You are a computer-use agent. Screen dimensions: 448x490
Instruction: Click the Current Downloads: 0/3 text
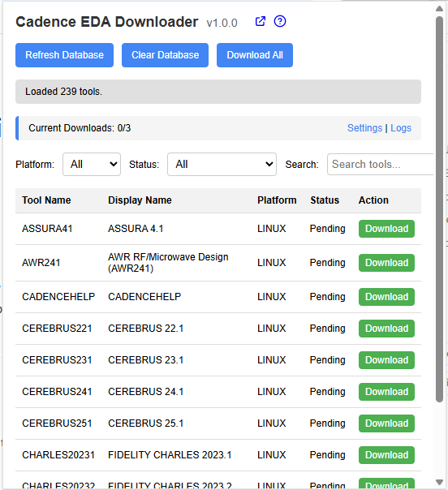80,128
